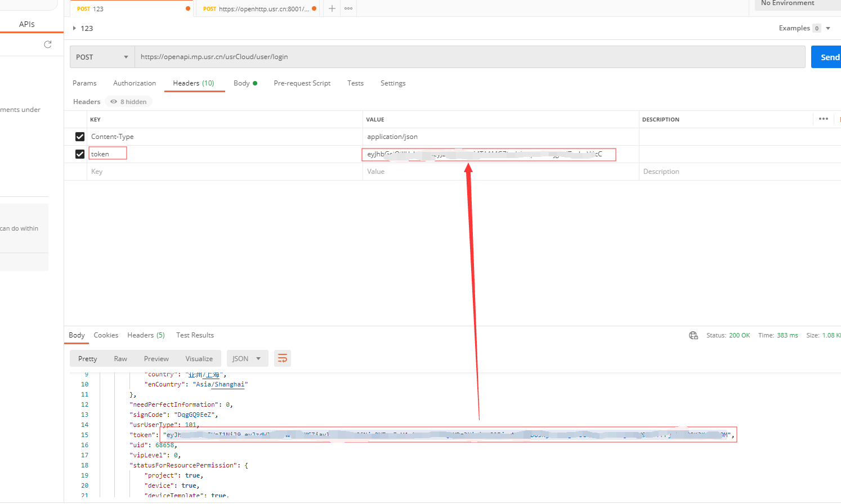Switch to the response Cookies tab
Image resolution: width=841 pixels, height=504 pixels.
pyautogui.click(x=106, y=335)
